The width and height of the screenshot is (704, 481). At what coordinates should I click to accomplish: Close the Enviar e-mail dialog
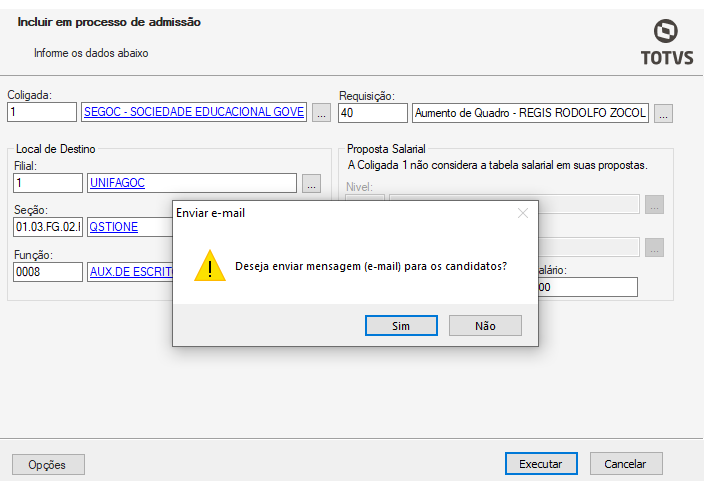pos(522,213)
